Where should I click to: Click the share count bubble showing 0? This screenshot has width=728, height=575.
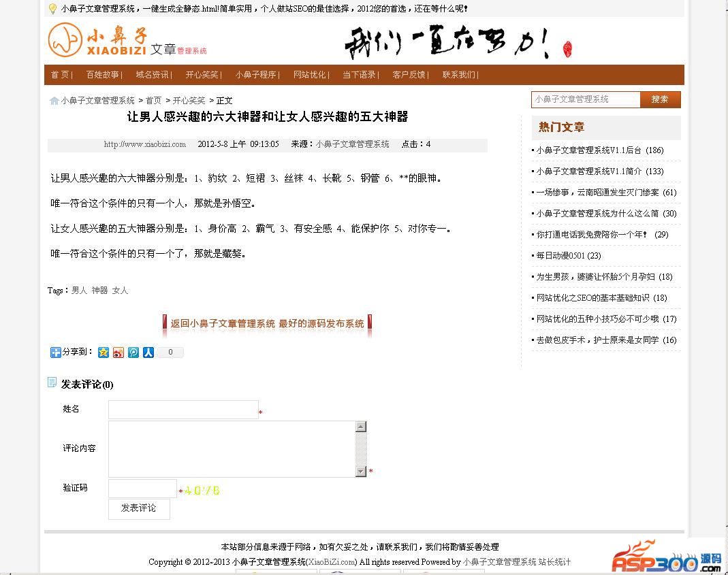pyautogui.click(x=170, y=352)
